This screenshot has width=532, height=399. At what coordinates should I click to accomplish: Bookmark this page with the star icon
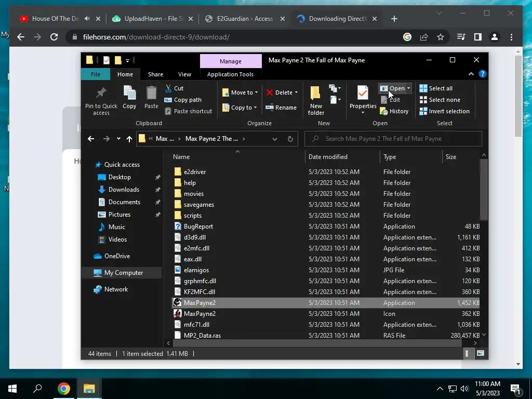[440, 37]
